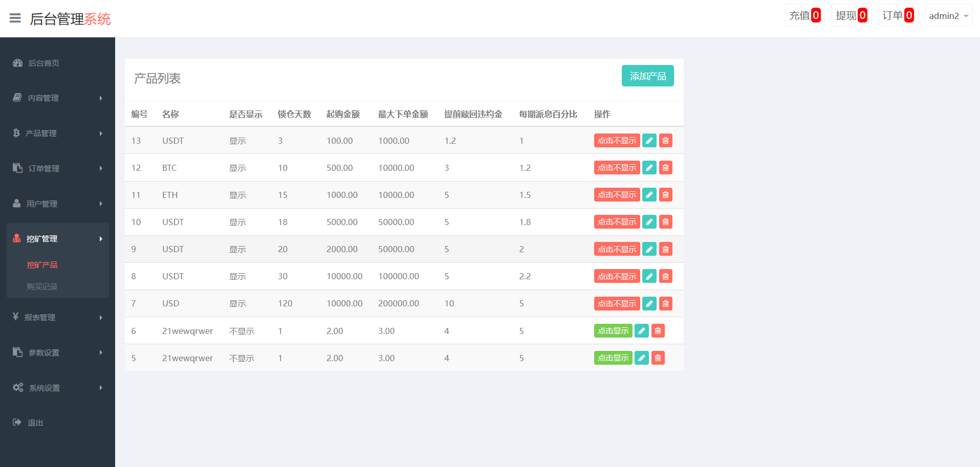Click the 产品列表 panel heading

coord(157,78)
